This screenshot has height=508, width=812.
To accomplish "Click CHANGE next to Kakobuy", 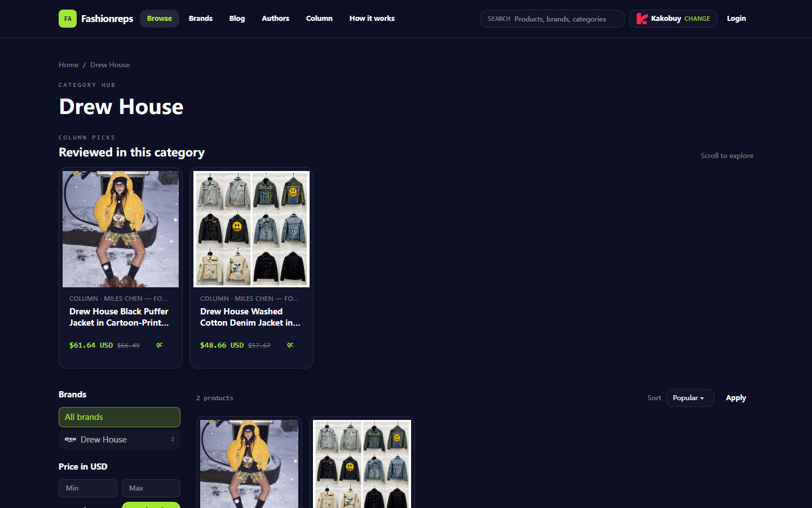I will 697,19.
